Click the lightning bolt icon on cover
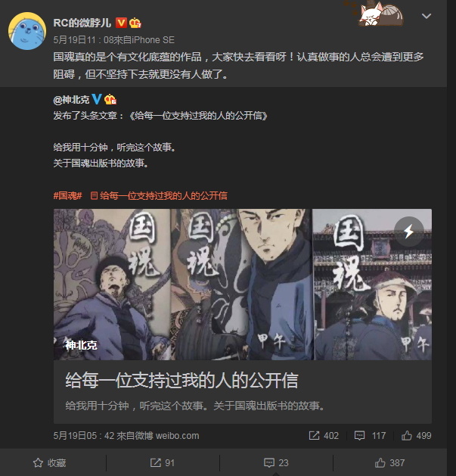 click(x=408, y=232)
